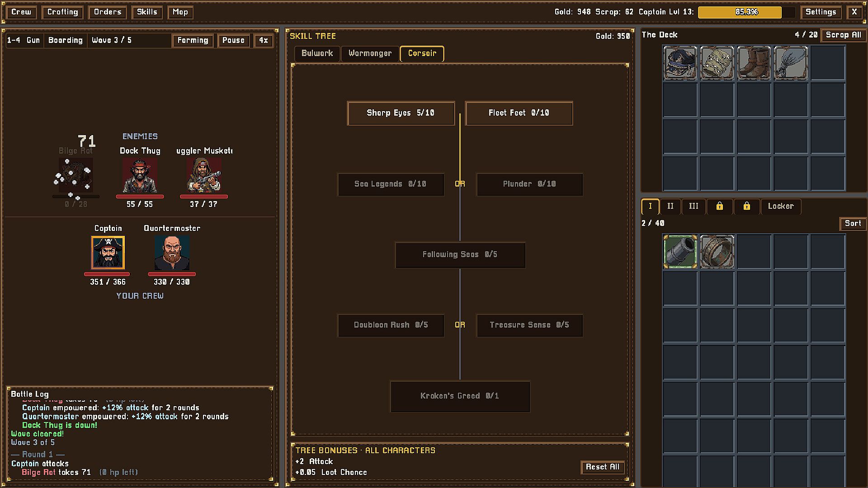Select the leather boots item in The Deck
The width and height of the screenshot is (868, 488).
tap(754, 63)
